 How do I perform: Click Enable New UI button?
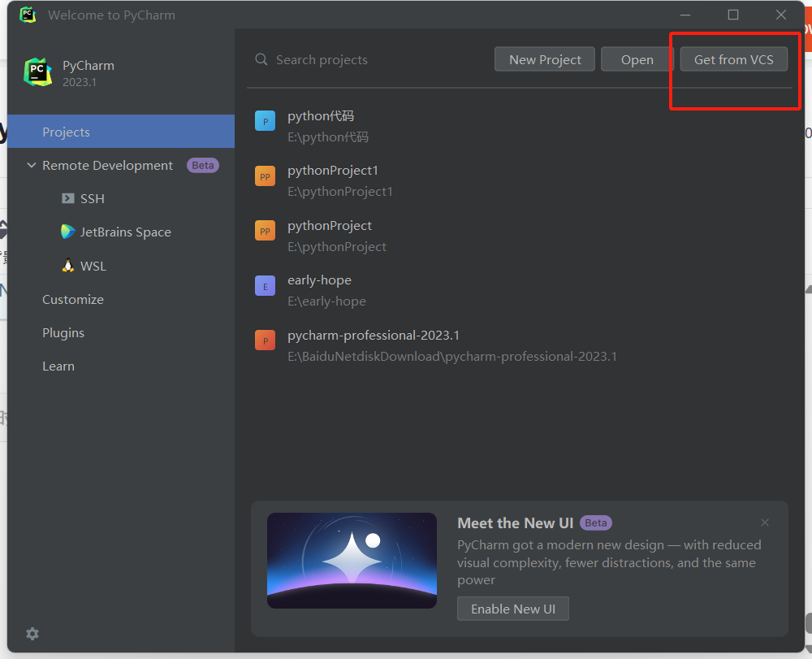(512, 609)
